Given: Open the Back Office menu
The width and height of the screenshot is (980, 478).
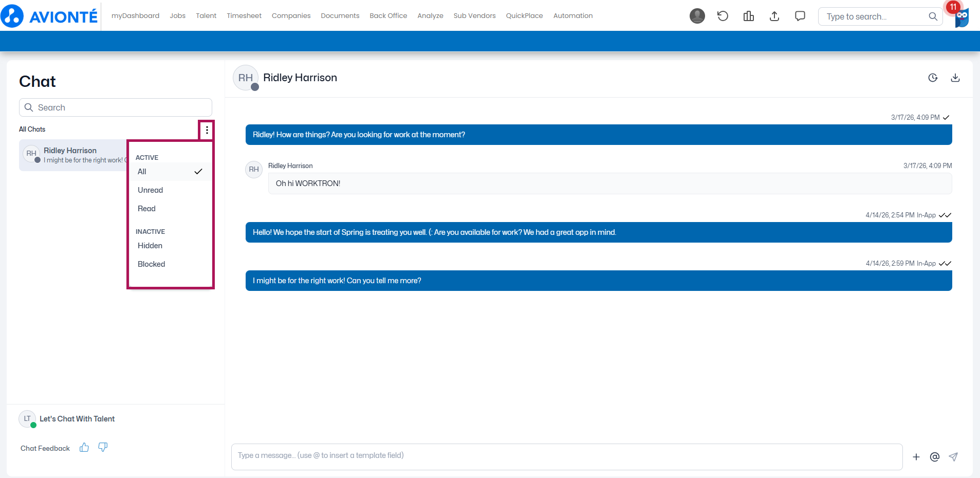Looking at the screenshot, I should tap(389, 16).
